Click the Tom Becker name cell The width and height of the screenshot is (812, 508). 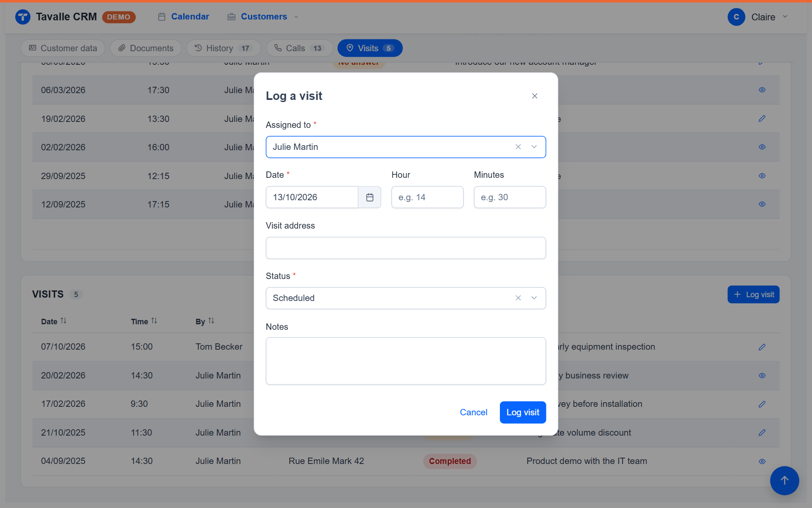coord(219,347)
